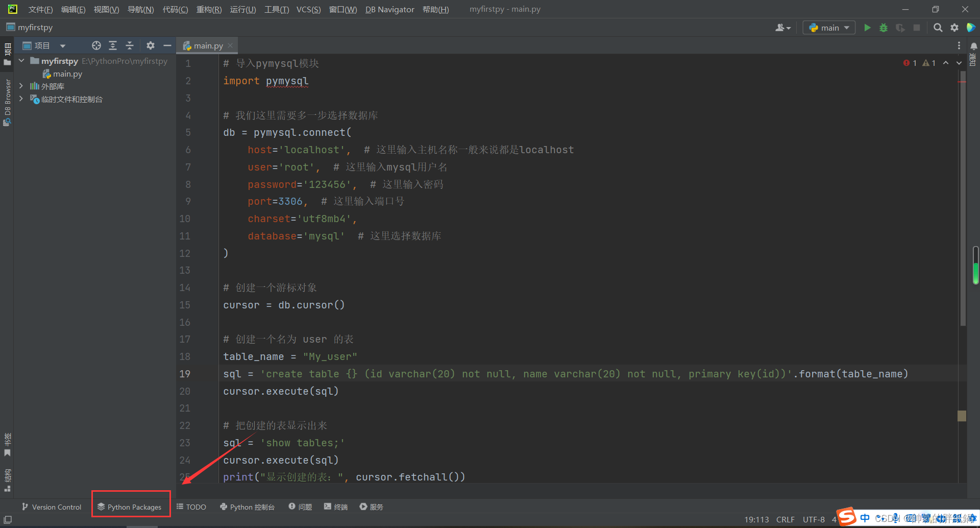Click the editor vertical scrollbar
Image resolution: width=980 pixels, height=528 pixels.
(x=963, y=199)
